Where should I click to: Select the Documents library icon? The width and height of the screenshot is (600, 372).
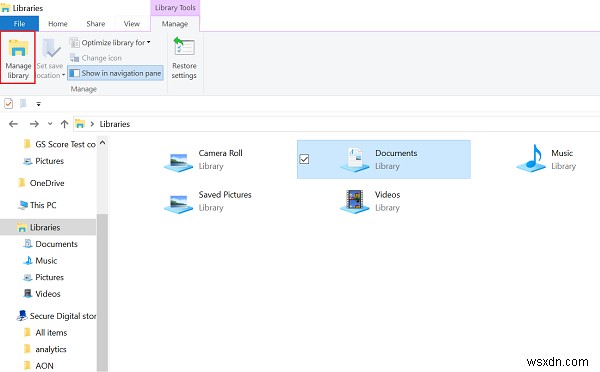click(x=355, y=160)
